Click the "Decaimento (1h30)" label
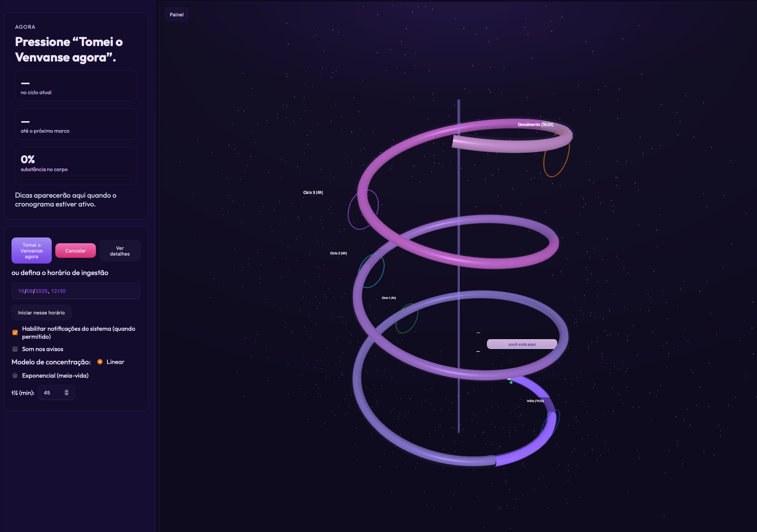 pyautogui.click(x=535, y=125)
